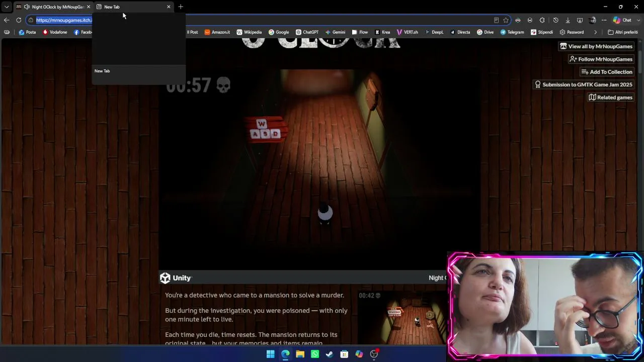Open the Vodafone bookmark
Viewport: 644px width, 362px height.
pos(55,32)
